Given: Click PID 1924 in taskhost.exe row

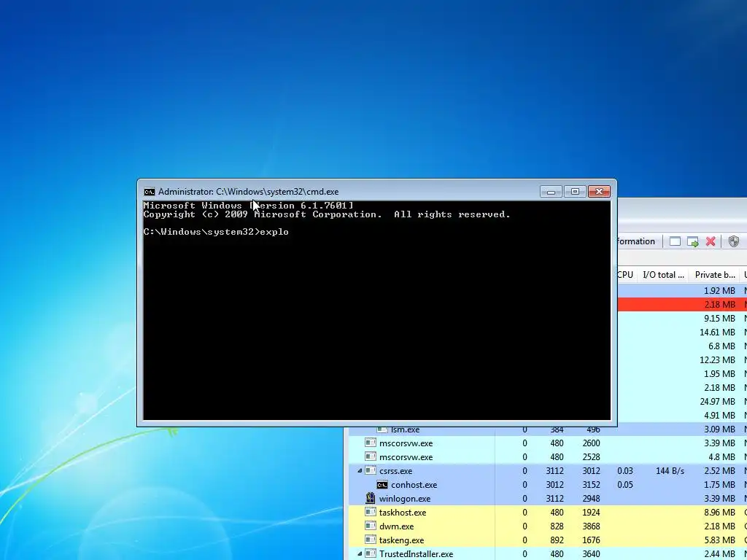Looking at the screenshot, I should [591, 513].
